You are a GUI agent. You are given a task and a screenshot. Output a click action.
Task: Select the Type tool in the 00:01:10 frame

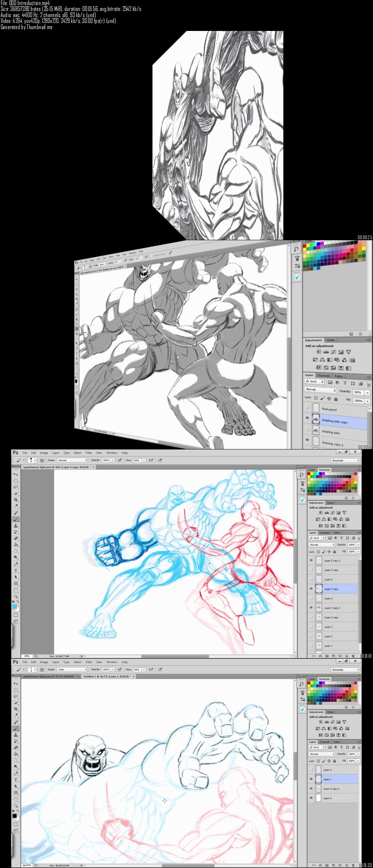16,571
